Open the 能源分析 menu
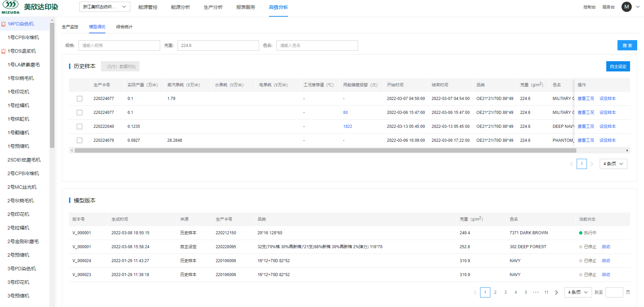 coord(180,7)
